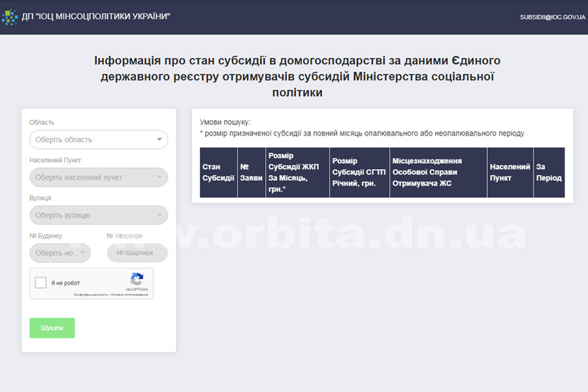Click the 'Стан Субсидії' column header
588x392 pixels.
pos(218,172)
